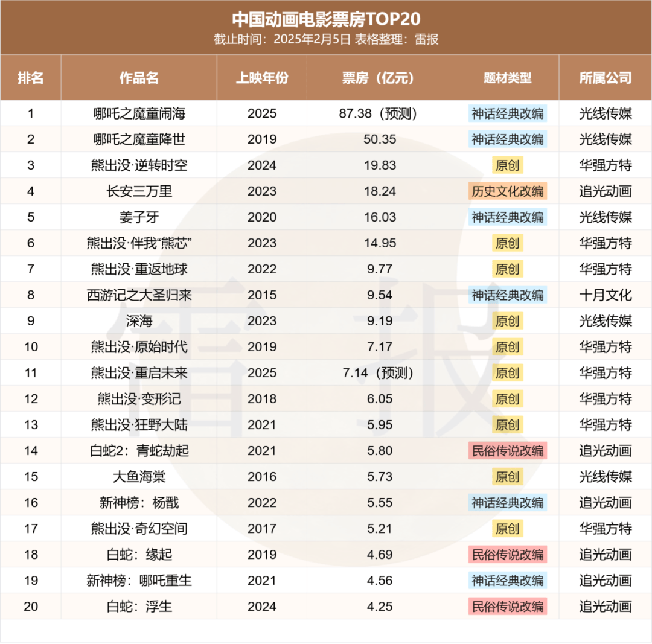Select the cell 西游记之大圣归来
The height and width of the screenshot is (644, 652).
click(x=139, y=295)
